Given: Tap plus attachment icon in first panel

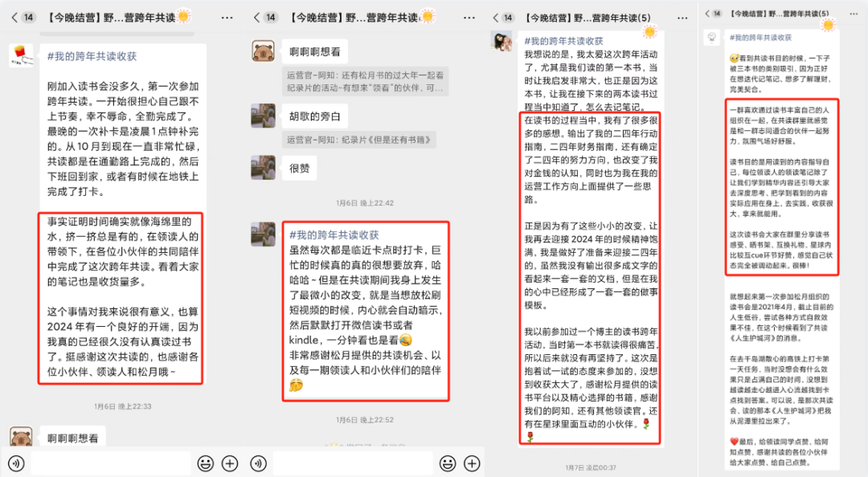Looking at the screenshot, I should [230, 463].
